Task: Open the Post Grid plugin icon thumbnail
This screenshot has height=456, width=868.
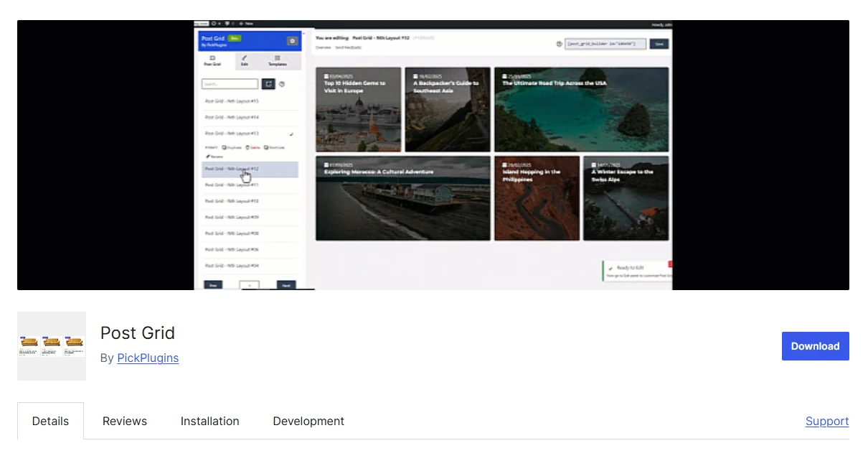Action: (52, 346)
